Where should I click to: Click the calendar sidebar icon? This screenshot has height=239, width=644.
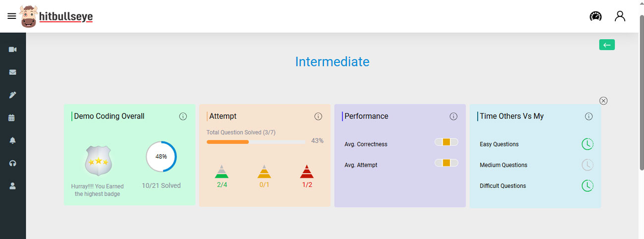point(13,118)
